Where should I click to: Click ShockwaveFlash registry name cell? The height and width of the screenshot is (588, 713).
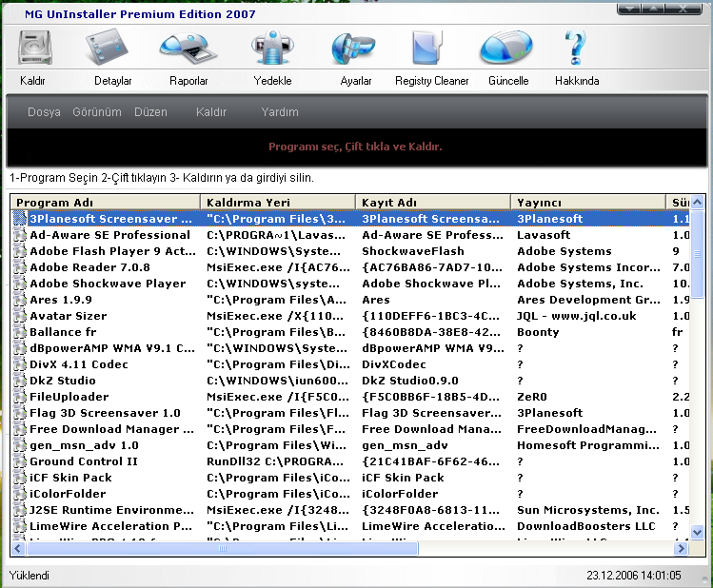tap(413, 251)
